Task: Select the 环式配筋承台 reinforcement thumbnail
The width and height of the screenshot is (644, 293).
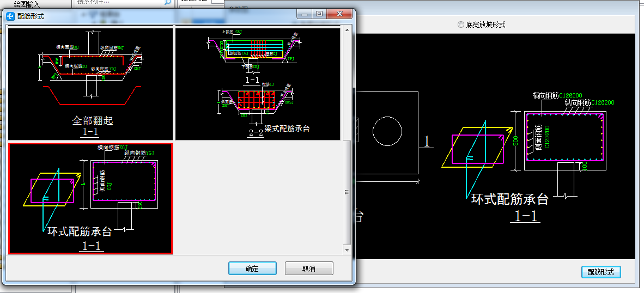Action: pos(91,198)
